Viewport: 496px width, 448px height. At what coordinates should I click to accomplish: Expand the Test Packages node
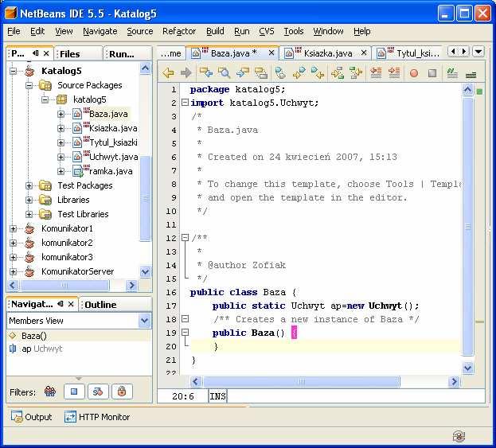[29, 185]
